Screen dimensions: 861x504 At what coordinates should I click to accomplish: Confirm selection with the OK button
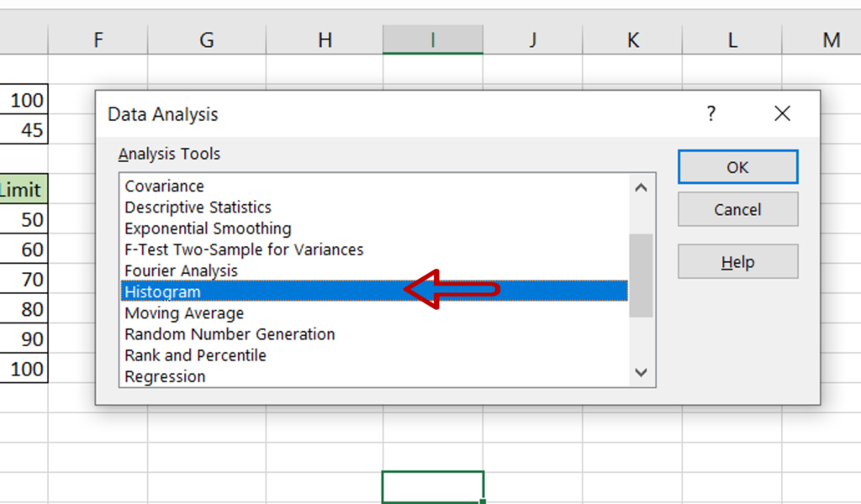[x=737, y=166]
